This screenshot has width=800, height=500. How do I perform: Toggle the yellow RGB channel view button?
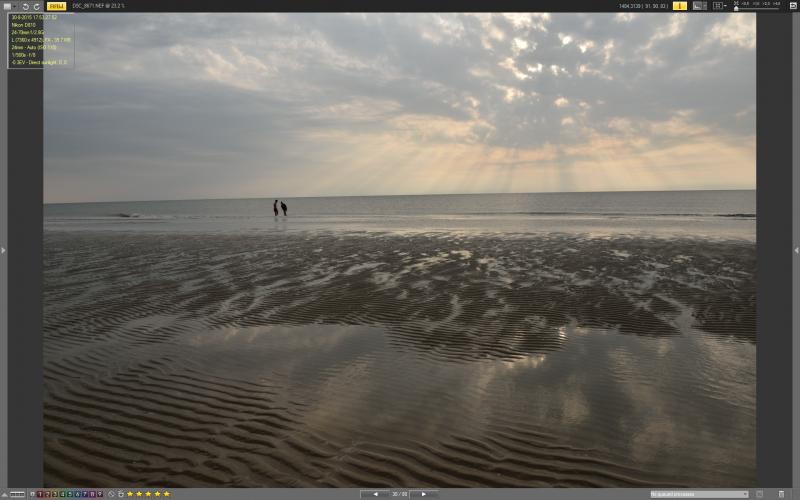point(56,6)
